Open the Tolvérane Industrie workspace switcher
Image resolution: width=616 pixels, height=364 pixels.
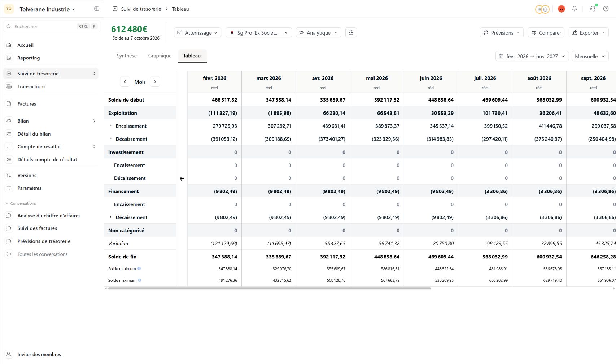pos(47,9)
